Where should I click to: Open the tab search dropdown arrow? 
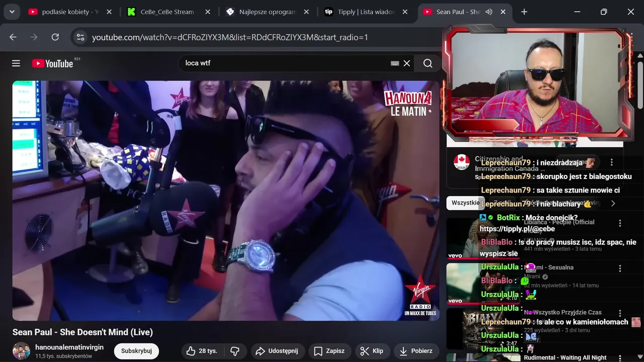pos(12,12)
